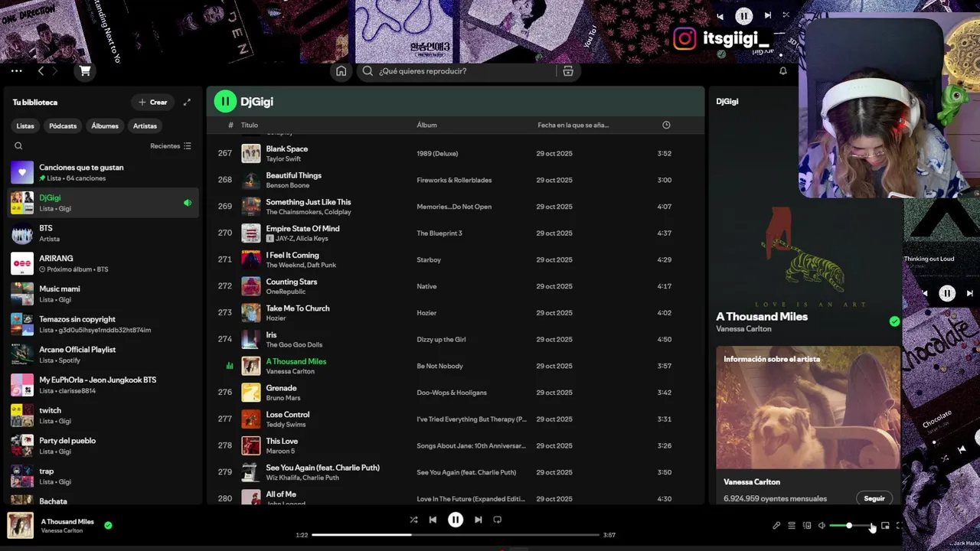Follow Vanessa Carlton with Seguir

coord(874,498)
